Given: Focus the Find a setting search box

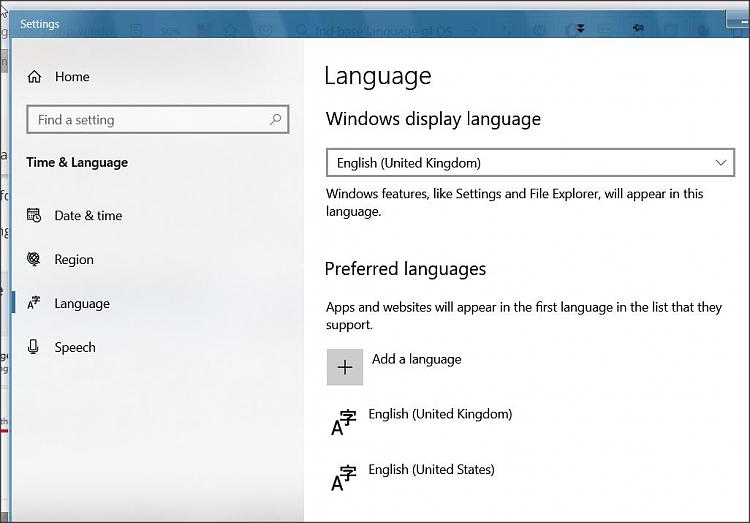Looking at the screenshot, I should pyautogui.click(x=158, y=120).
